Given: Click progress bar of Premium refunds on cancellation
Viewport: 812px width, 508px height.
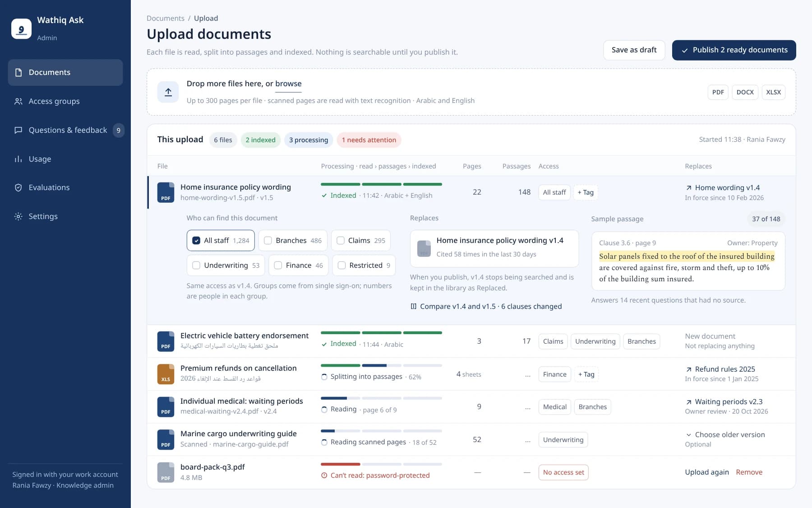Looking at the screenshot, I should pos(381,365).
